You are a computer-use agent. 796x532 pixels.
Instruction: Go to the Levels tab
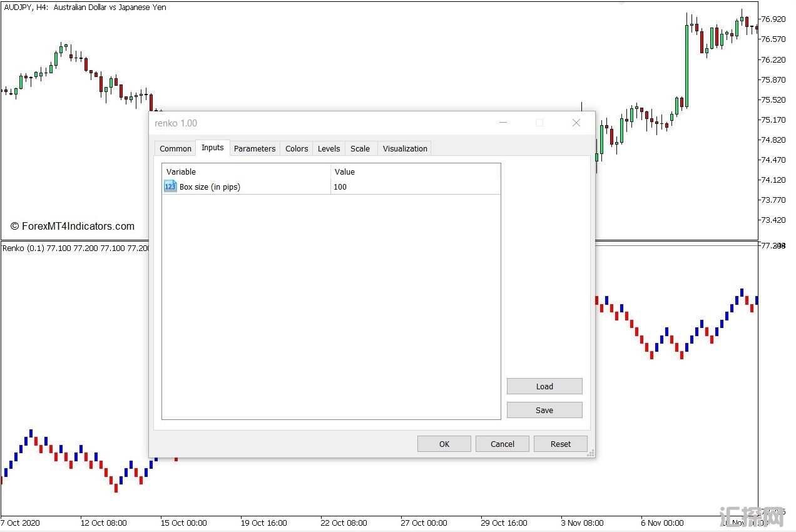[x=329, y=148]
